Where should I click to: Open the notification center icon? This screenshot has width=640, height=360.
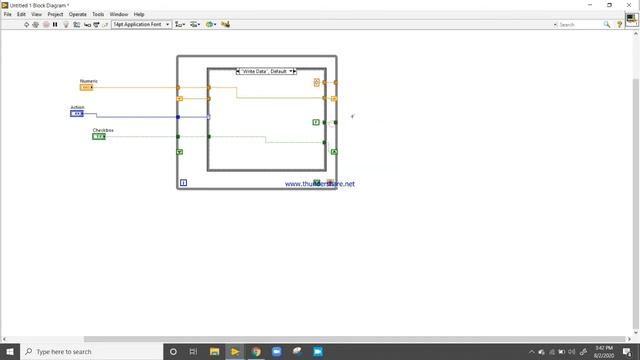tap(627, 352)
